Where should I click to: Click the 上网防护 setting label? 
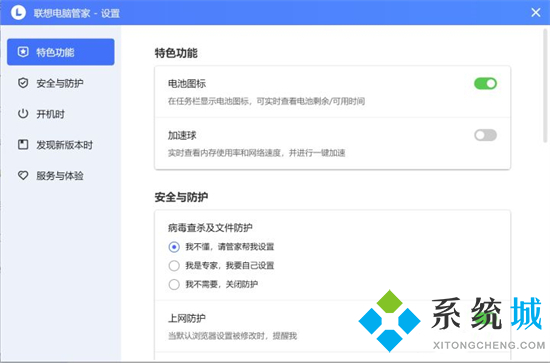tap(187, 318)
